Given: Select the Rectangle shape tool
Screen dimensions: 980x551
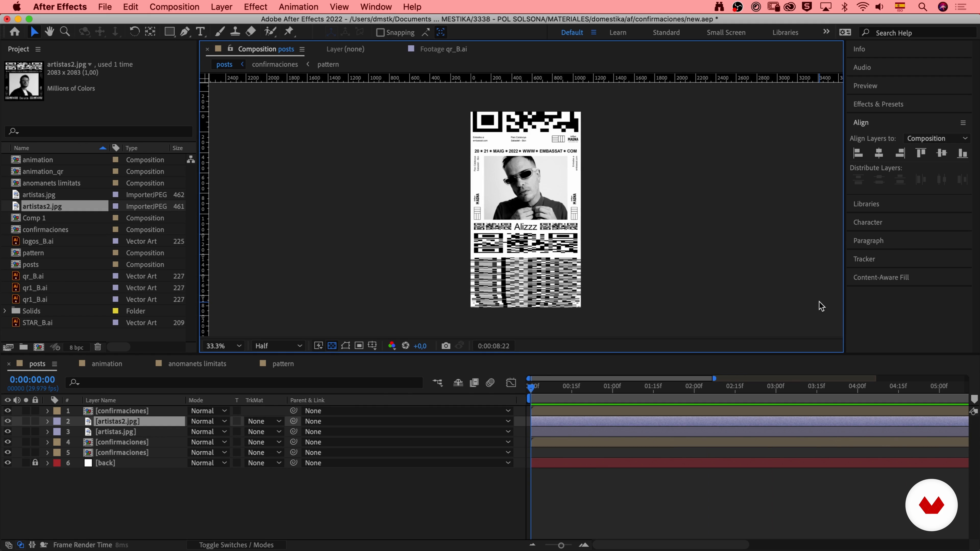Looking at the screenshot, I should (169, 32).
